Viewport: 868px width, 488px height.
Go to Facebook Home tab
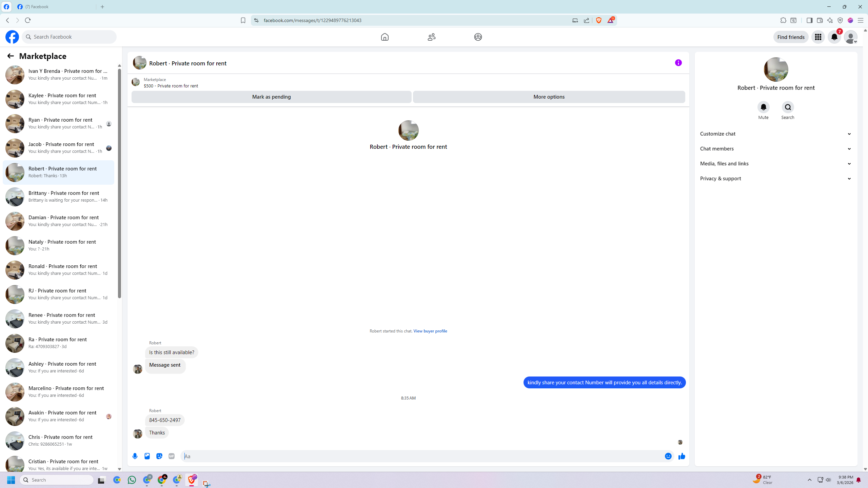point(384,37)
